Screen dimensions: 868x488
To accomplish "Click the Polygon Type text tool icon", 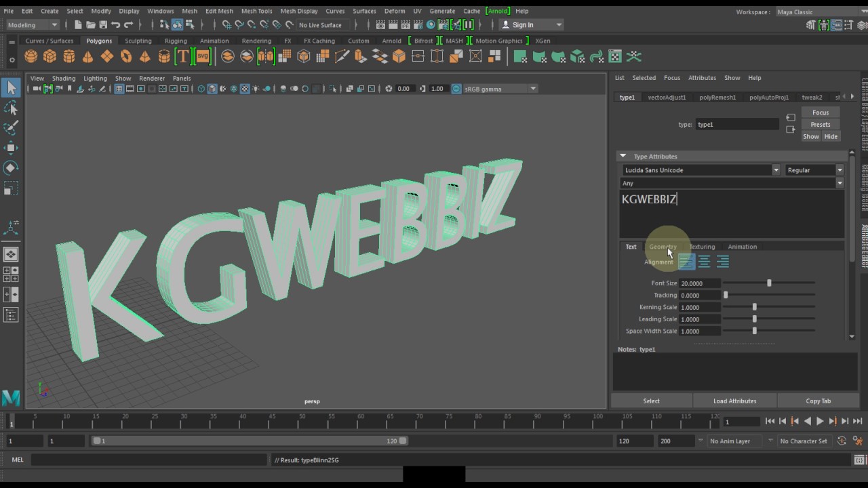I will point(182,57).
